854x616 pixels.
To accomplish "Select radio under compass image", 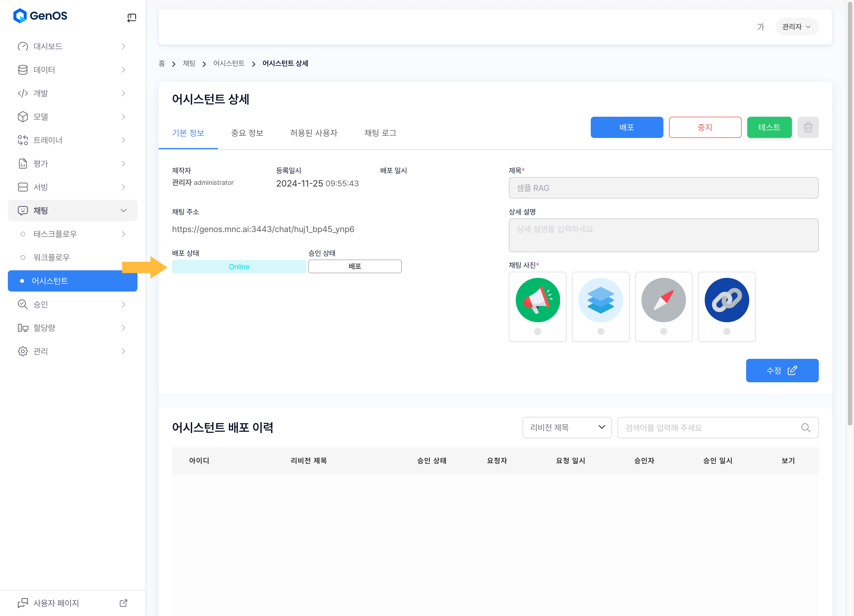I will 663,331.
